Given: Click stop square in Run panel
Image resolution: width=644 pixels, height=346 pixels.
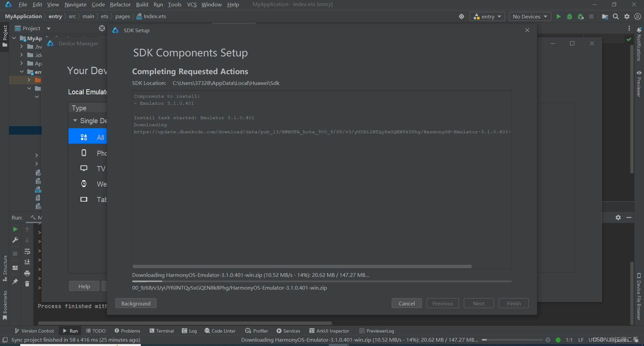Looking at the screenshot, I should coord(15,254).
